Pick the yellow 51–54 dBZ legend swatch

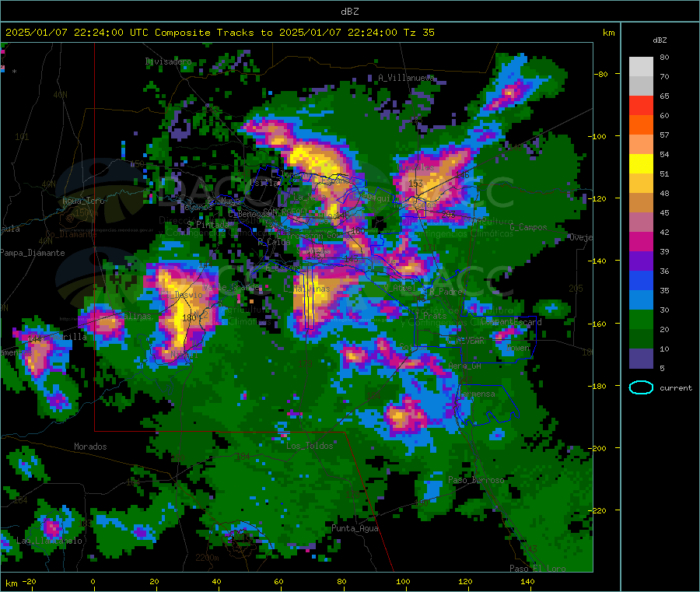pyautogui.click(x=641, y=164)
